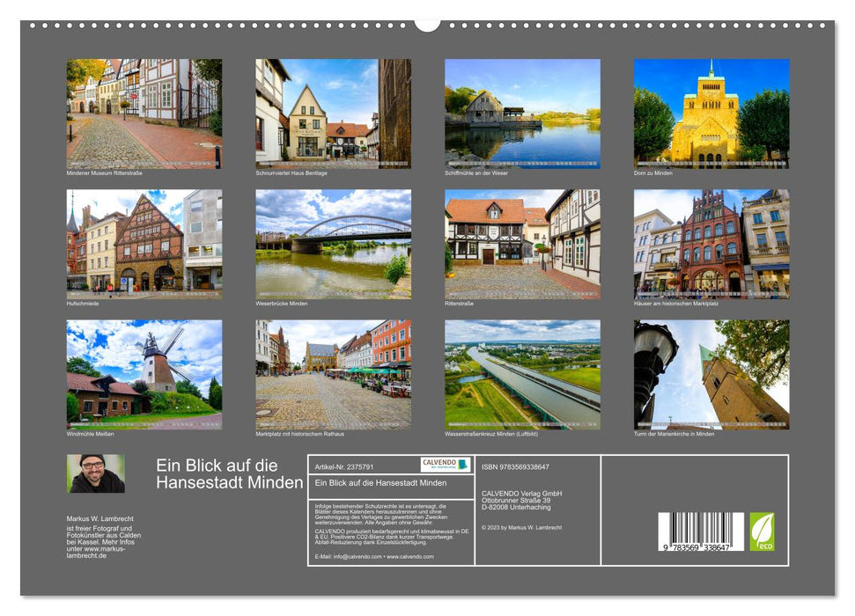This screenshot has height=616, width=855.
Task: Click the caption 'Schnurrviertel Haus Bentlage'
Action: [x=291, y=173]
